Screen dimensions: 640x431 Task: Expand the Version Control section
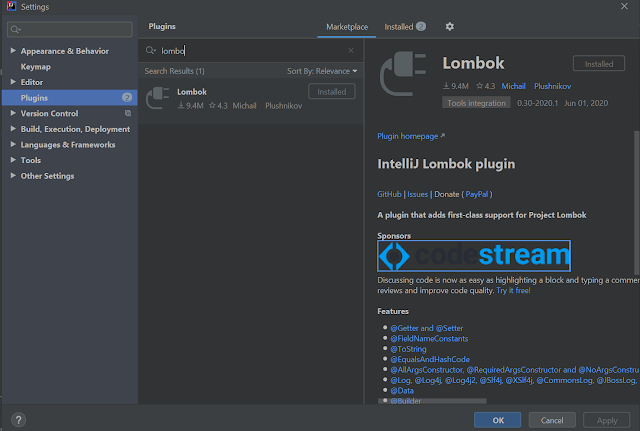(x=13, y=113)
